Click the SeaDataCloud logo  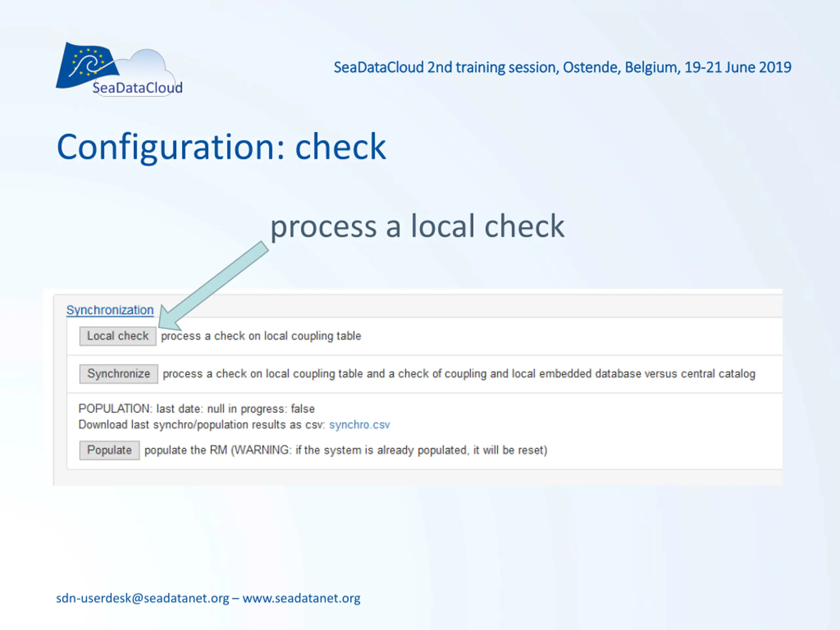click(119, 69)
